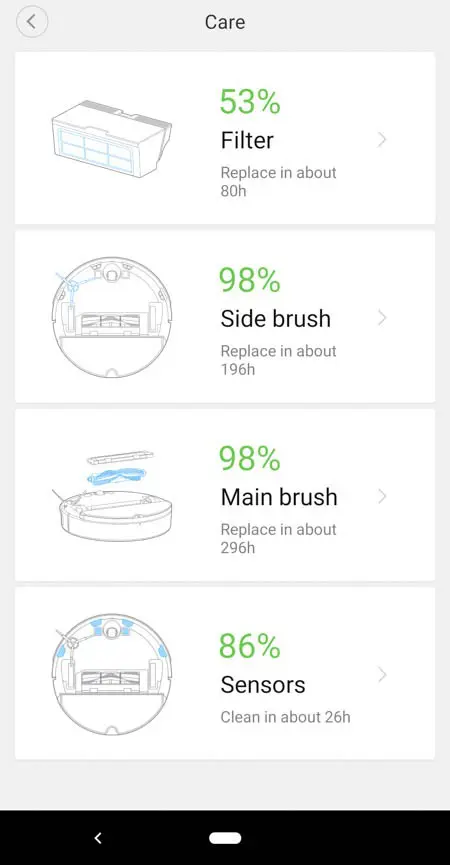Tap 'Replace in about 296h' text

pyautogui.click(x=278, y=538)
